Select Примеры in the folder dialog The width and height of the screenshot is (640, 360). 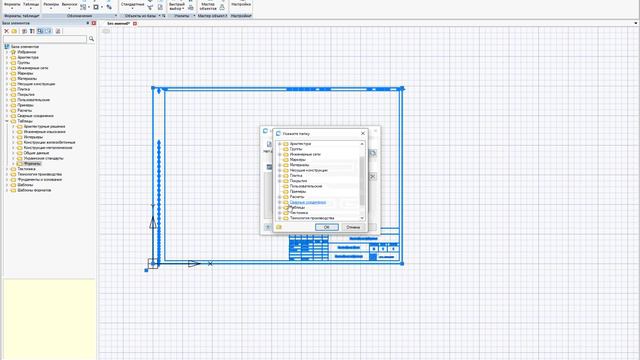click(298, 191)
